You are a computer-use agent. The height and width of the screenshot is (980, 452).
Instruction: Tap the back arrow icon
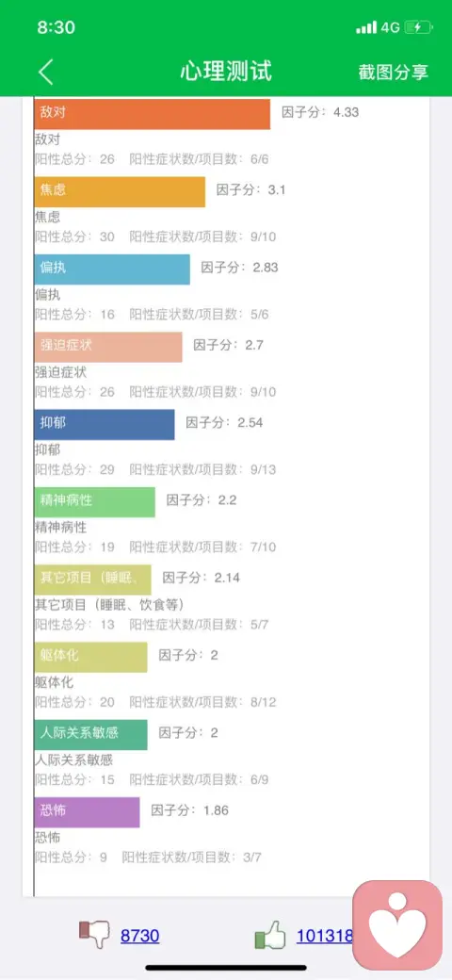(x=45, y=72)
